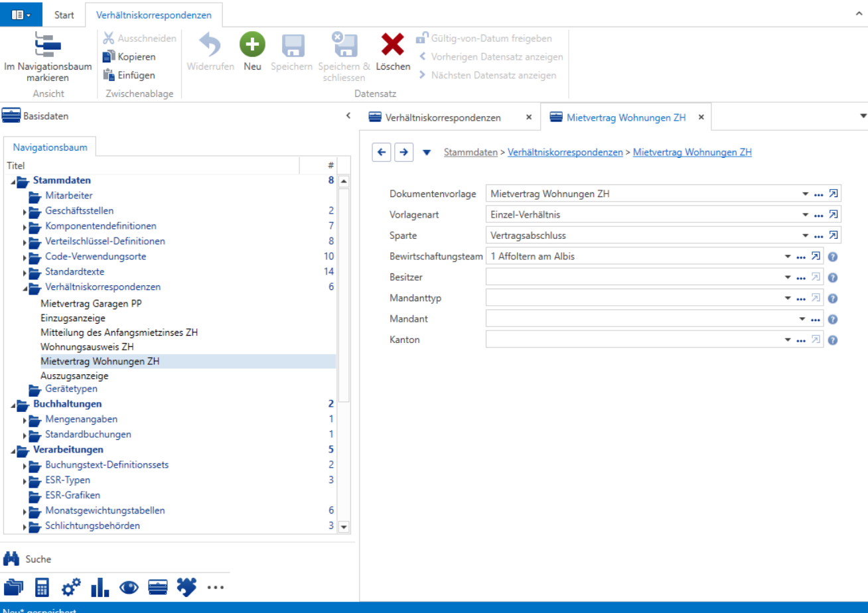Click the puzzle piece icon in bottom bar
This screenshot has height=613, width=868.
pos(186,587)
